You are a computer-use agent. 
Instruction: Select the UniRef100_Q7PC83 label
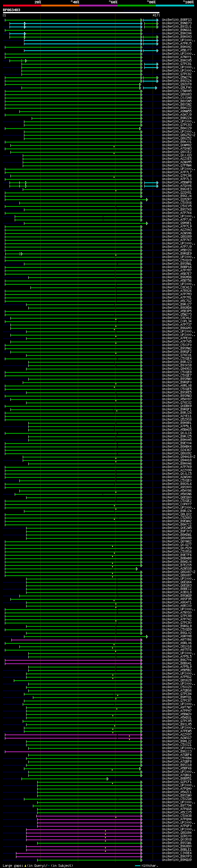[177, 125]
